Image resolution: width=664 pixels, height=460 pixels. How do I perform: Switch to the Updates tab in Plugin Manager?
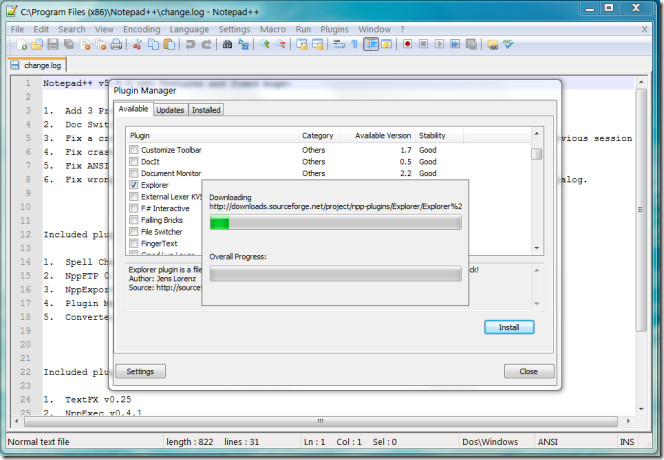click(x=170, y=110)
